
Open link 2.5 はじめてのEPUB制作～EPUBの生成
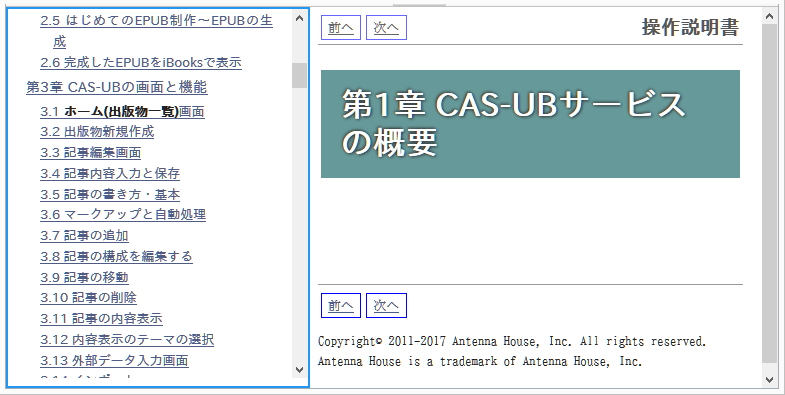click(x=156, y=31)
